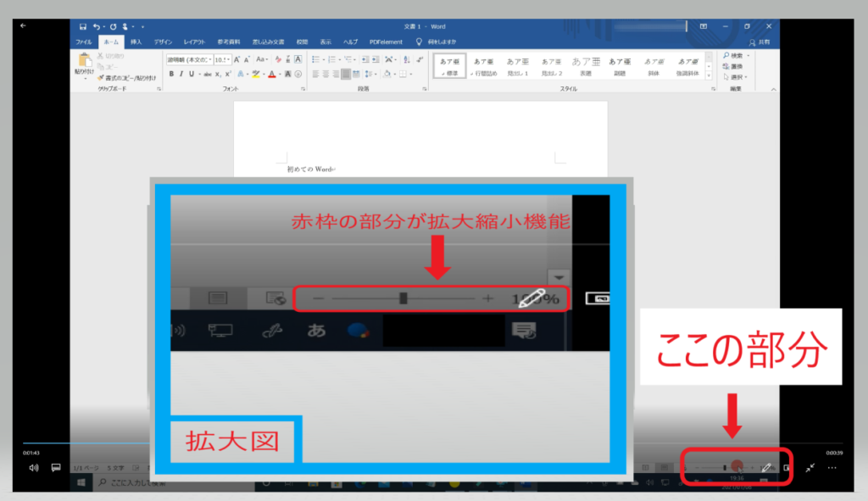
Task: Click the Undo arrow icon
Action: point(97,26)
